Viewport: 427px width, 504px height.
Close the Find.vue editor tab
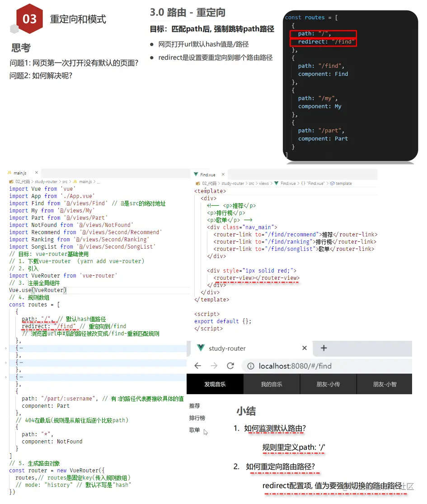[223, 174]
